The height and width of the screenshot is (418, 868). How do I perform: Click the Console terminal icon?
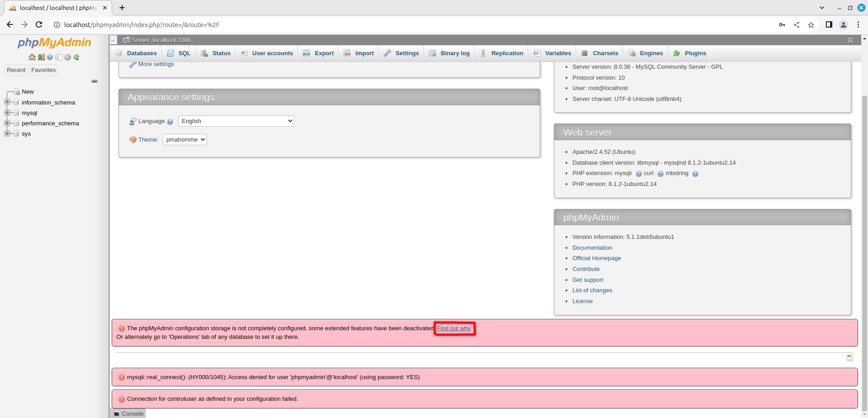(117, 413)
